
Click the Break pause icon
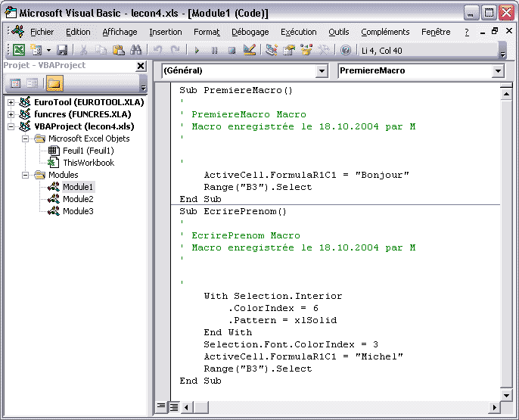[x=215, y=50]
